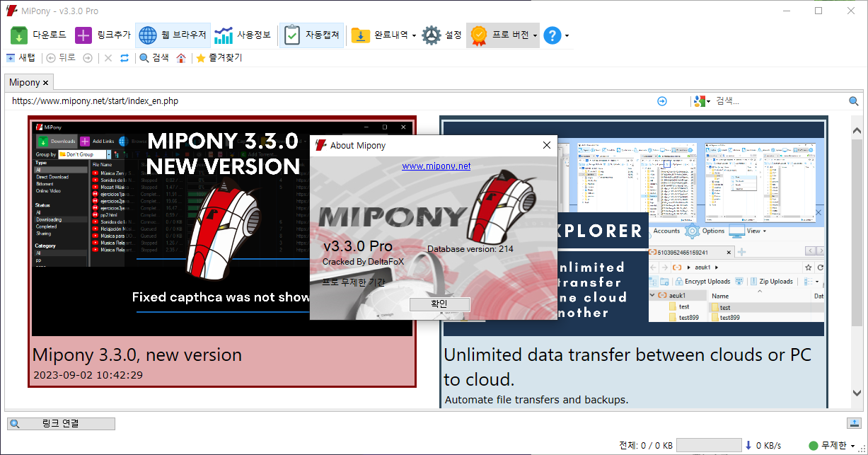Click the 'v3.3.0 Pro' text in About dialog
Viewport: 868px width, 455px height.
point(357,246)
